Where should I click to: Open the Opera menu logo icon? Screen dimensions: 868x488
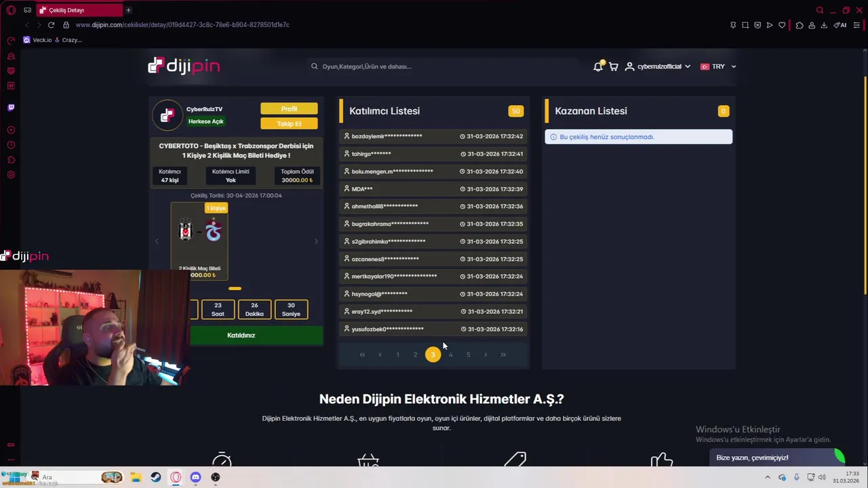(x=11, y=10)
